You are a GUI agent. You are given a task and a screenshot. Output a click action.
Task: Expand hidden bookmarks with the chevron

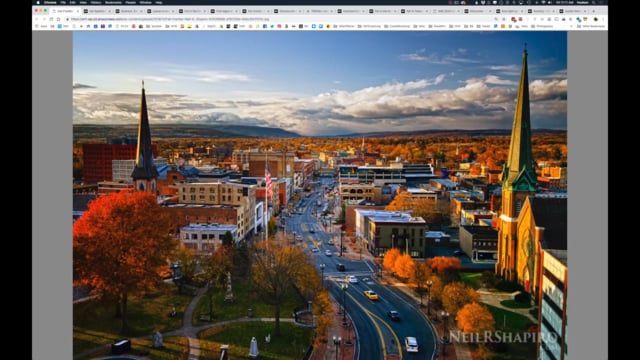[x=571, y=26]
